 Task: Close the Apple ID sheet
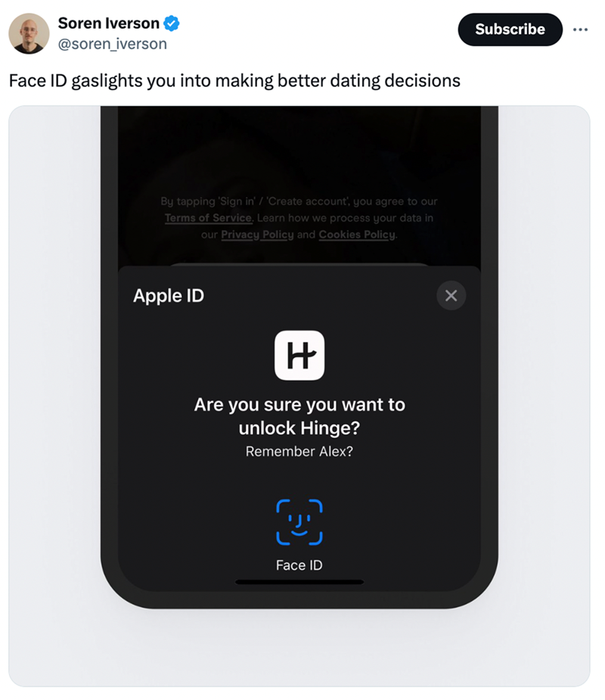[451, 296]
